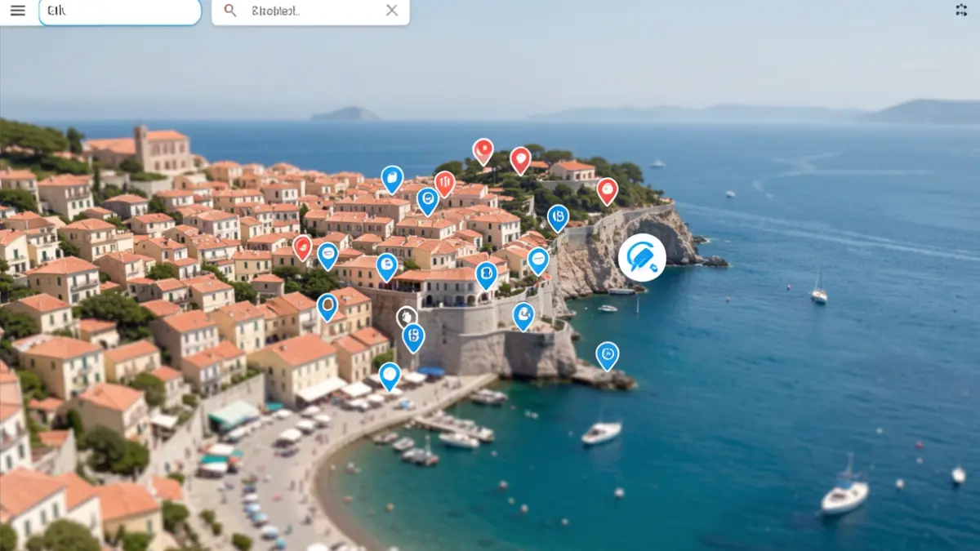Select the blue pin on the harbor promenade
Image resolution: width=980 pixels, height=551 pixels.
coord(390,376)
